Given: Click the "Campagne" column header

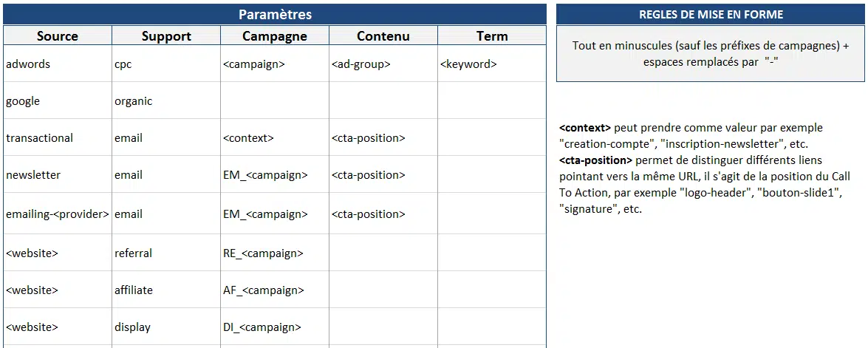Looking at the screenshot, I should coord(275,36).
